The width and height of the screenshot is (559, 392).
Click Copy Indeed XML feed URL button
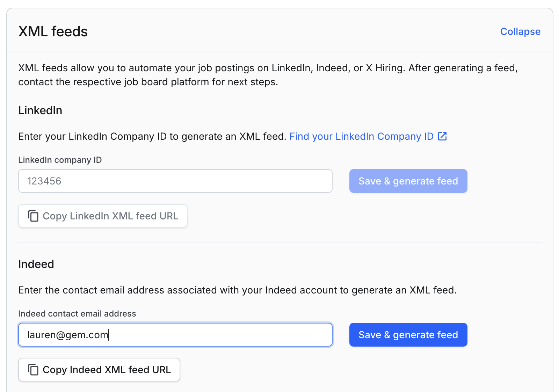99,370
